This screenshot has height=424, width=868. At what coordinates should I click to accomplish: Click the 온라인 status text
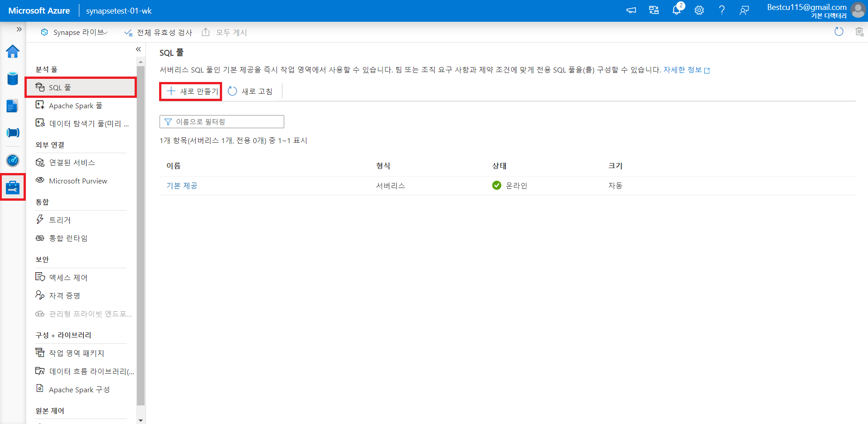tap(517, 186)
